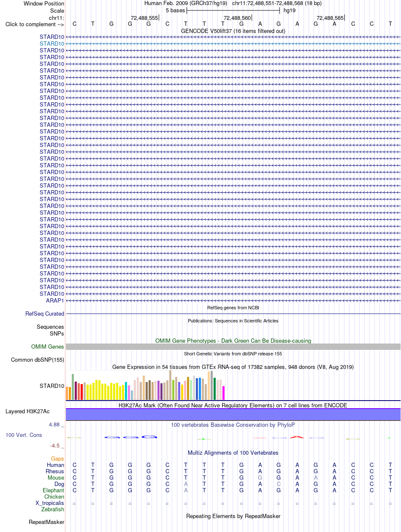Click the Rhesus species label
This screenshot has width=401, height=532.
(55, 472)
